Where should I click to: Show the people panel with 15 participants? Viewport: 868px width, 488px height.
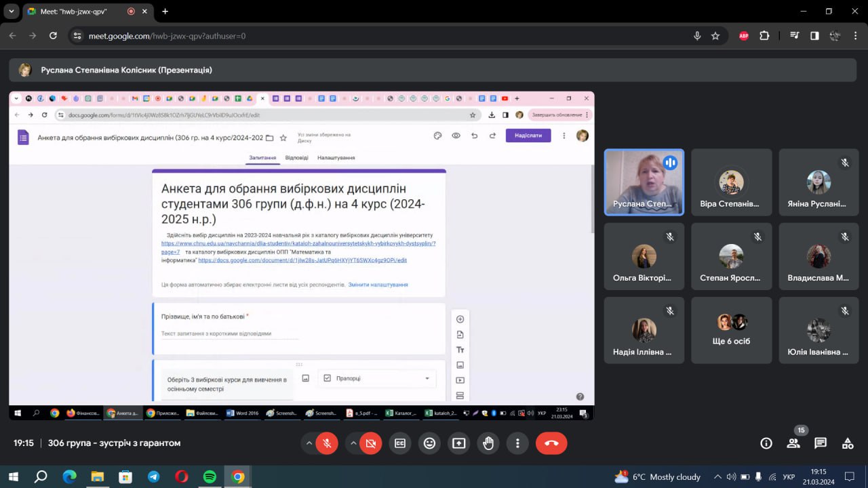pyautogui.click(x=793, y=443)
